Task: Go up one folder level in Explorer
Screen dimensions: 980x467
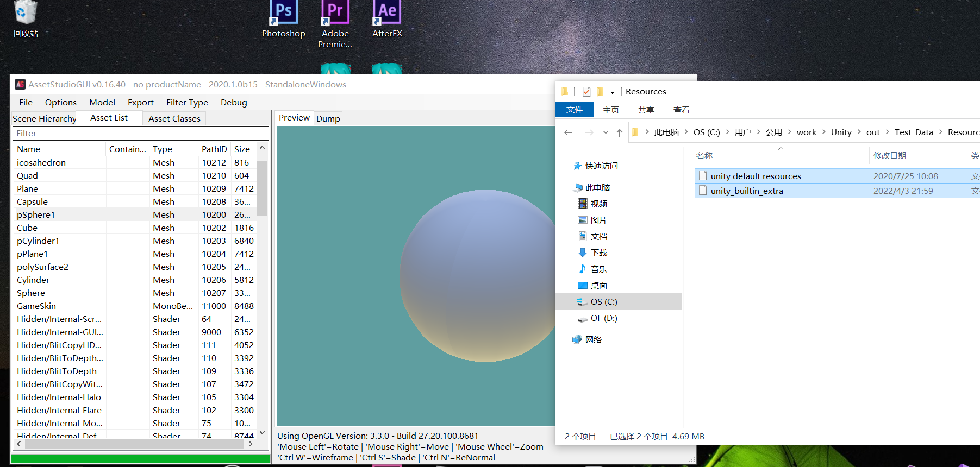Action: [620, 132]
